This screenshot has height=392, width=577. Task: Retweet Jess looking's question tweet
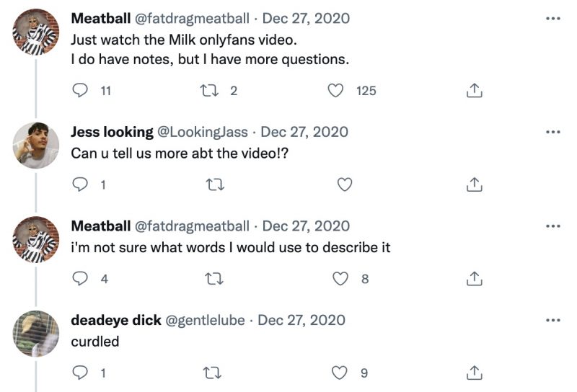[213, 184]
